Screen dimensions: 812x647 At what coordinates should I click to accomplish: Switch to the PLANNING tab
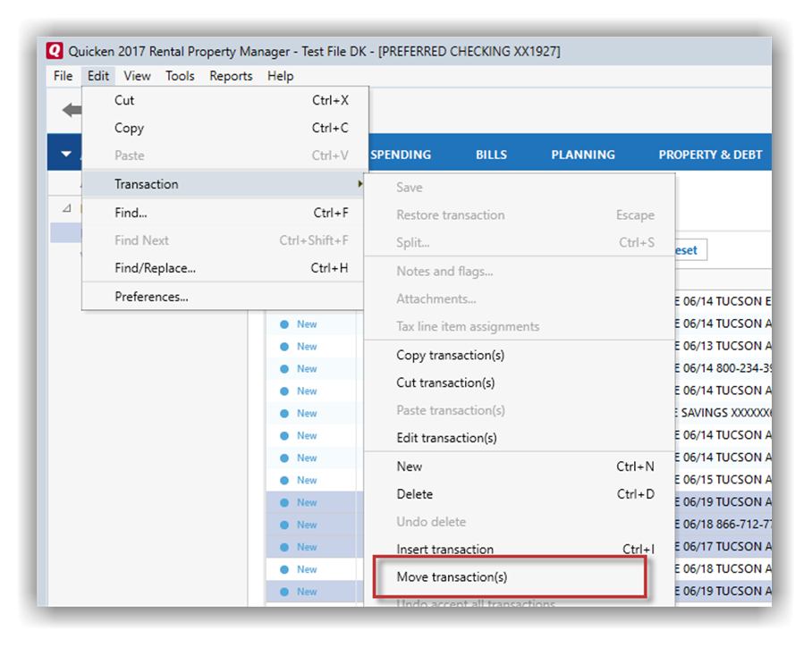tap(583, 155)
